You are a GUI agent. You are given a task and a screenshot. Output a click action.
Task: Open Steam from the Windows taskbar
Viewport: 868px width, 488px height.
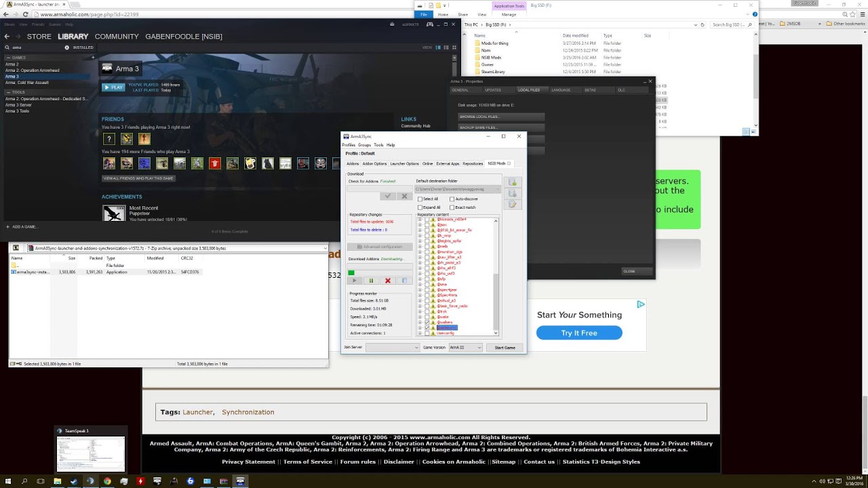[74, 481]
